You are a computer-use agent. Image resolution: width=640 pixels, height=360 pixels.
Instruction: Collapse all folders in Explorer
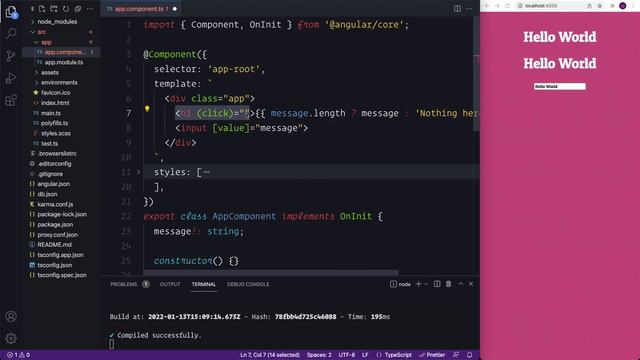coord(78,9)
